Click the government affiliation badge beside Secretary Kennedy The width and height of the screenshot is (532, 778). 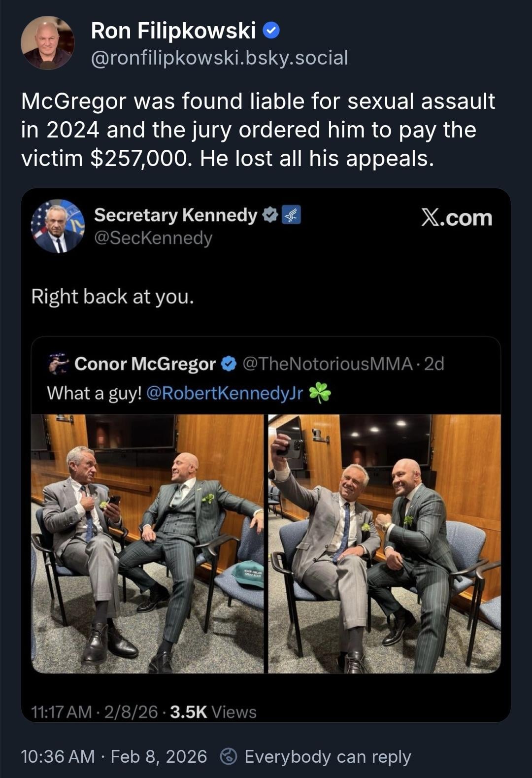tap(291, 215)
